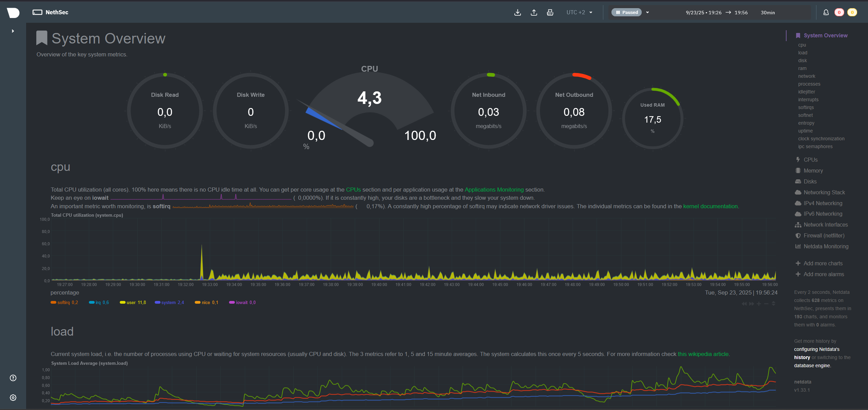Click the red critical alarms badge
Screen dimensions: 868x410
(839, 13)
